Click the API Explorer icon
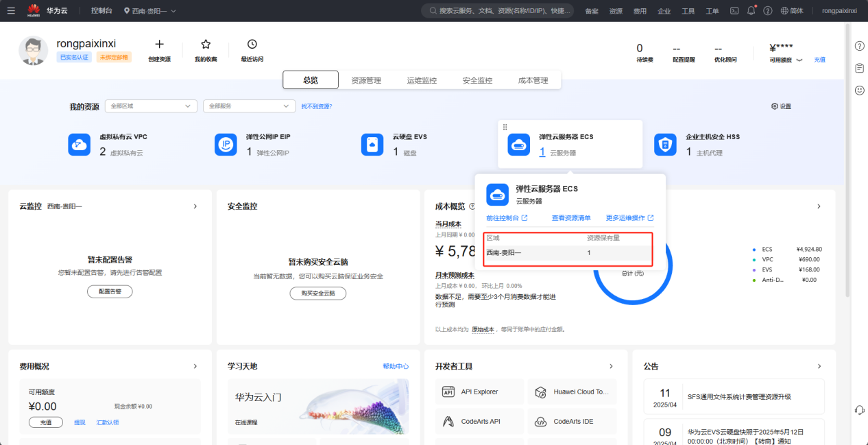868x445 pixels. coord(448,392)
